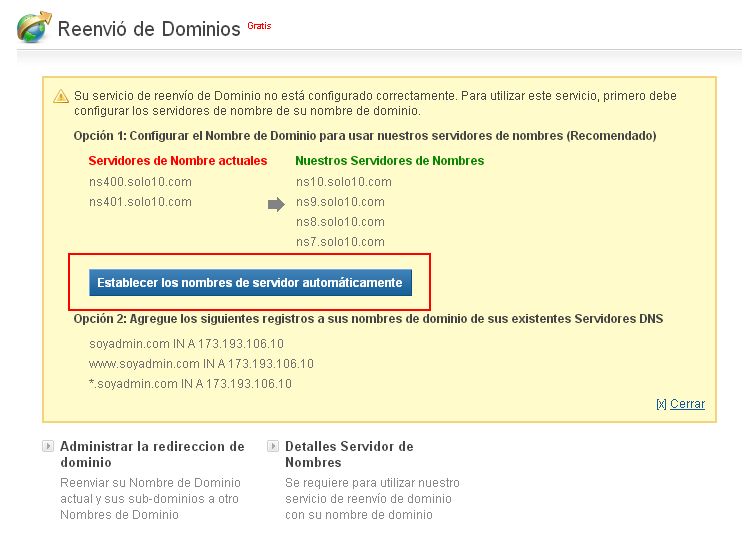Select current nameserver ns401.solo10.com
The image size is (747, 536).
point(140,202)
